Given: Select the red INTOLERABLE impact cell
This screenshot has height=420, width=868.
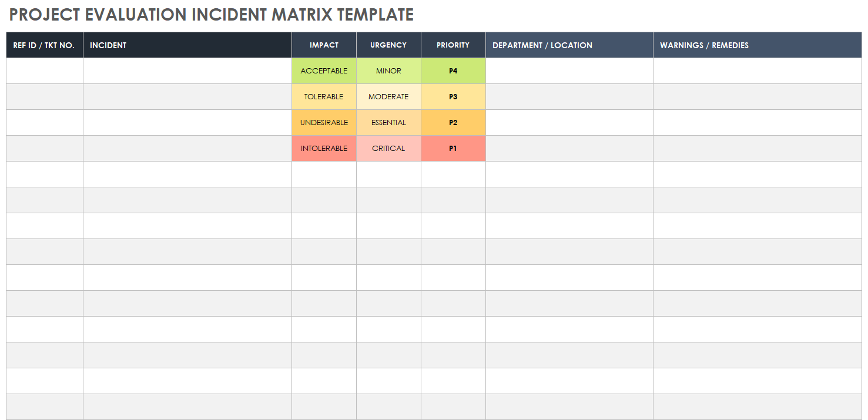Looking at the screenshot, I should [324, 149].
